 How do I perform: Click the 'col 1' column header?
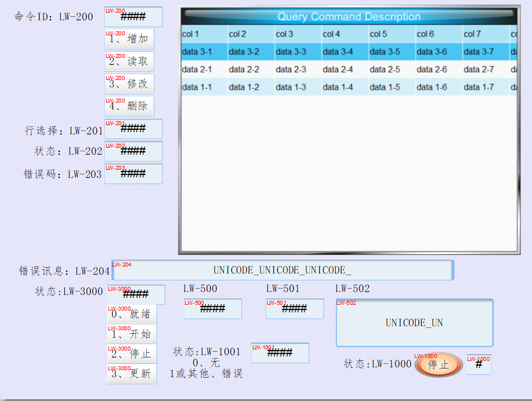[204, 34]
